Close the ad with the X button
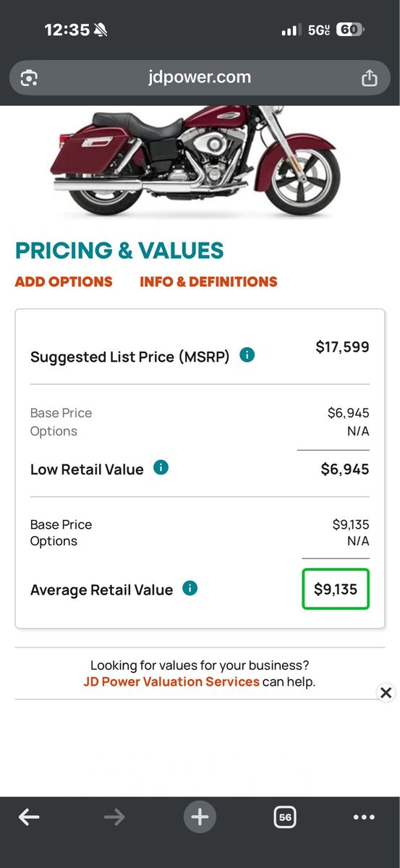The image size is (400, 868). pyautogui.click(x=386, y=693)
